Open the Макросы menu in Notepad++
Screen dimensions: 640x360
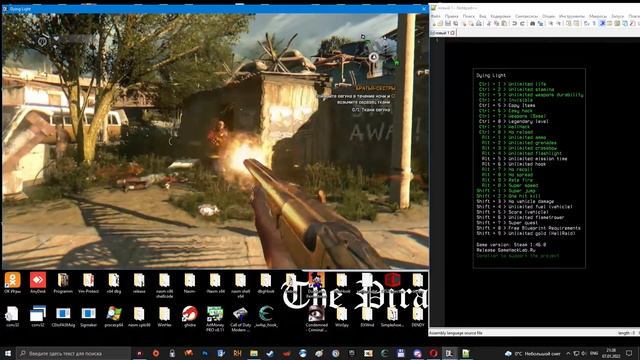[598, 16]
